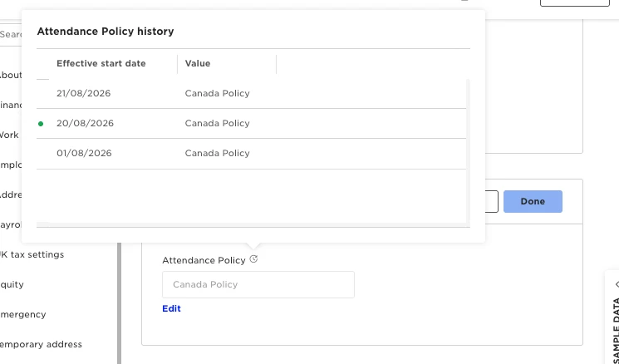
Task: Click the Edit link under Attendance Policy
Action: click(171, 308)
